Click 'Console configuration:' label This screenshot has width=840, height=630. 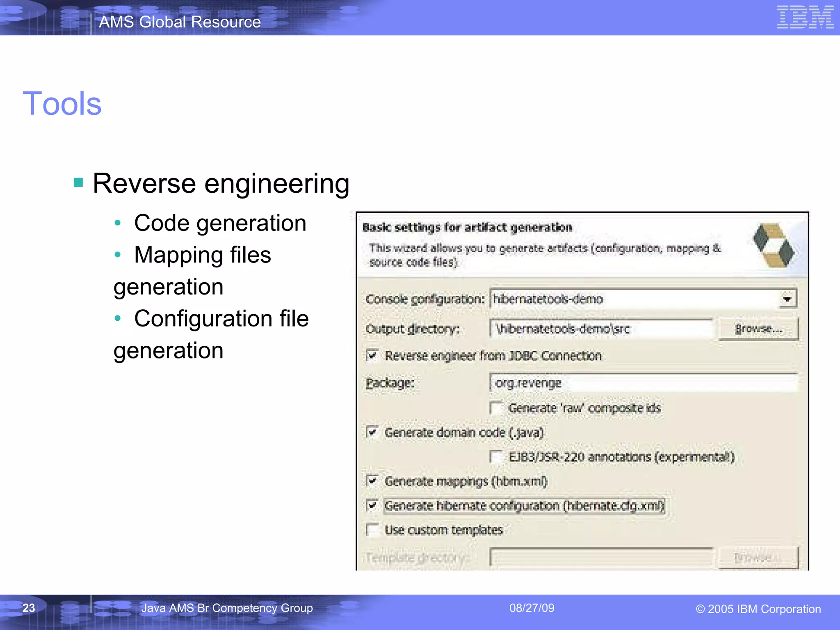click(x=425, y=299)
